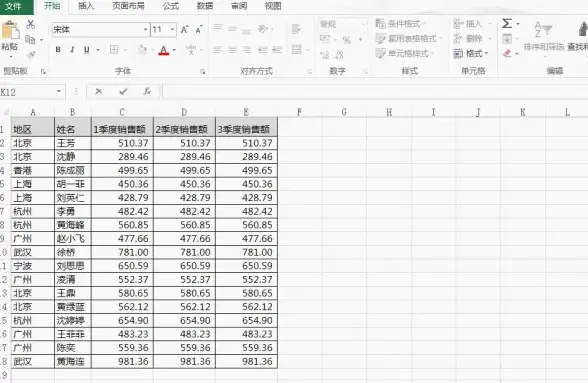Open the Font Color dropdown arrow
588x383 pixels.
[x=174, y=50]
